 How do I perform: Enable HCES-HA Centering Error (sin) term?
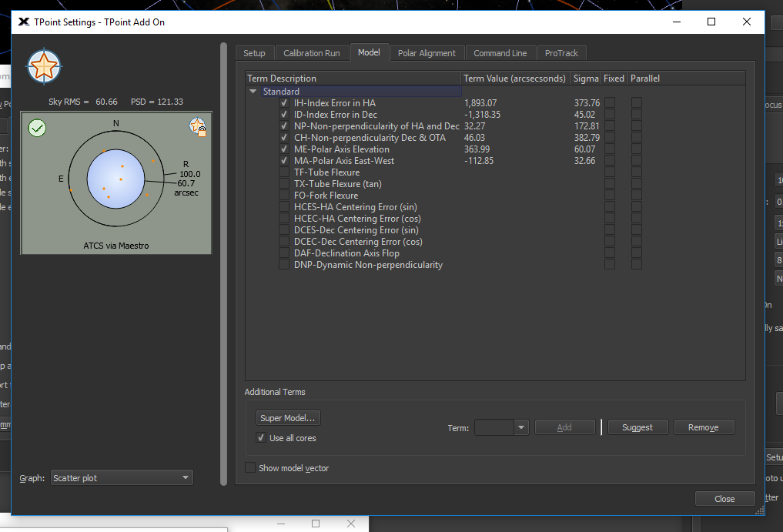click(284, 206)
